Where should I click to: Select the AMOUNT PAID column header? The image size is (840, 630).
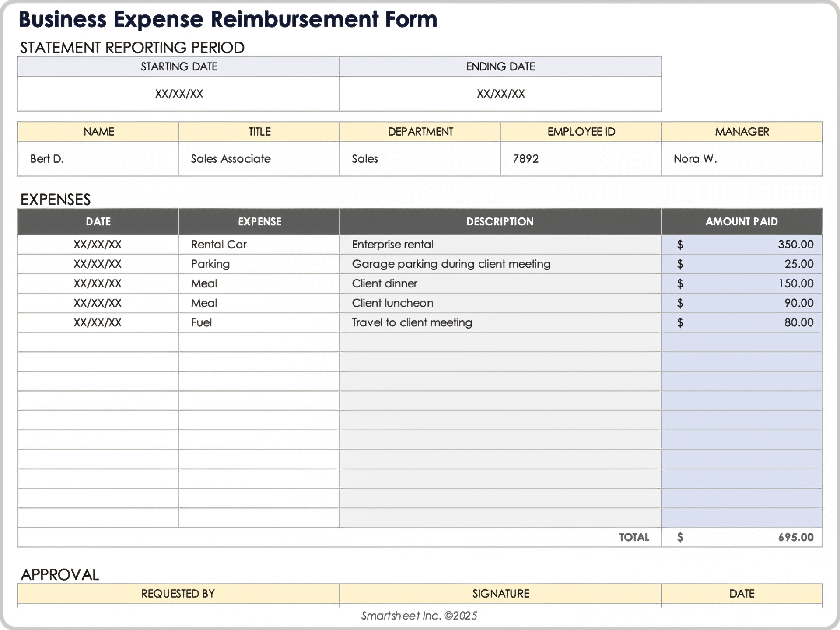pos(741,221)
